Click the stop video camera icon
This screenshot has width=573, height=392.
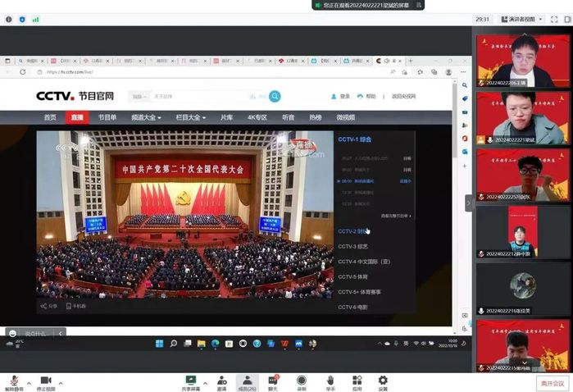(x=46, y=381)
